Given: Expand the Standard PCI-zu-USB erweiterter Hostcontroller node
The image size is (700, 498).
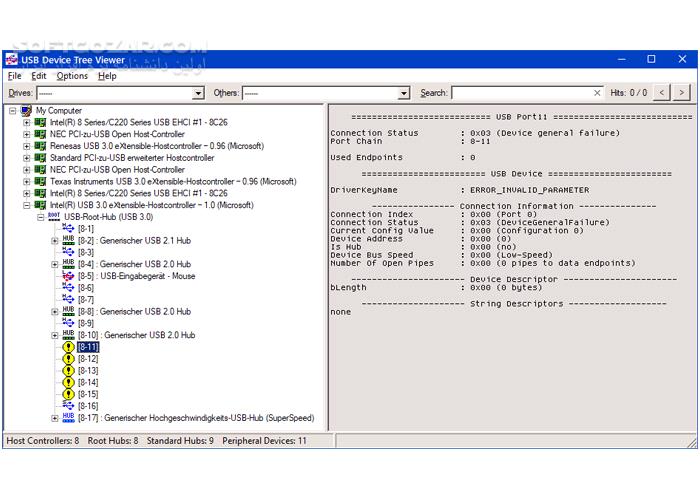Looking at the screenshot, I should (x=27, y=158).
